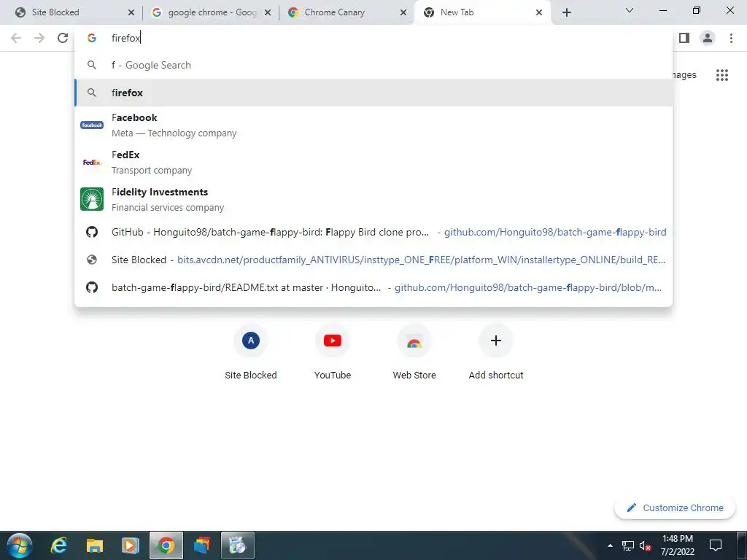
Task: Open the Action Center notification icon
Action: (x=715, y=545)
